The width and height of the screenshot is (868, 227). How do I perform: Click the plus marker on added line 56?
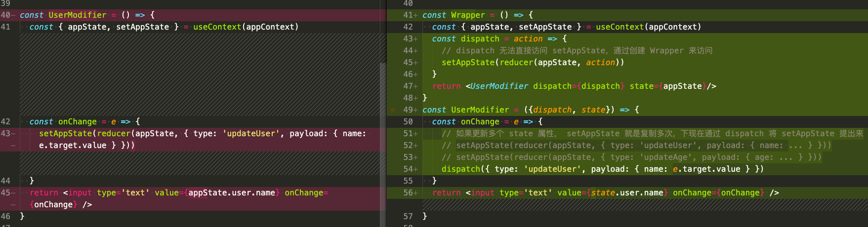click(416, 193)
